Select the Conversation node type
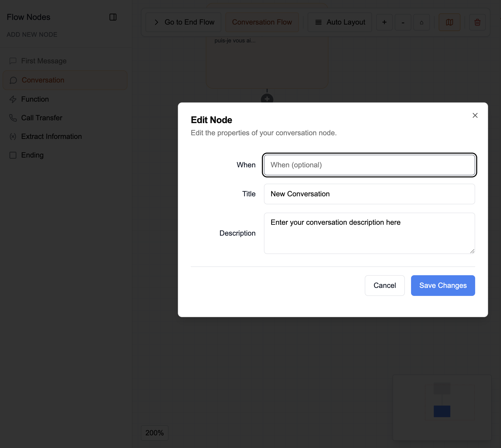The height and width of the screenshot is (448, 501). pos(43,80)
